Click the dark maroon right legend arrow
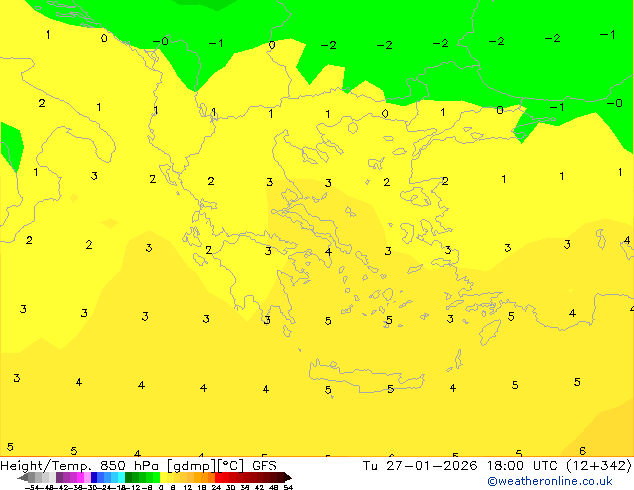The width and height of the screenshot is (634, 490). click(x=288, y=478)
